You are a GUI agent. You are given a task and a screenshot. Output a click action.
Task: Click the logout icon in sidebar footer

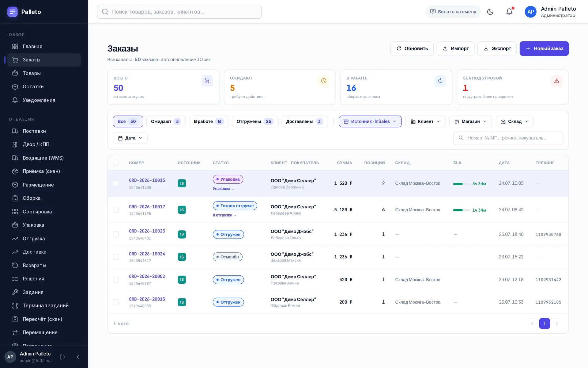pyautogui.click(x=62, y=357)
